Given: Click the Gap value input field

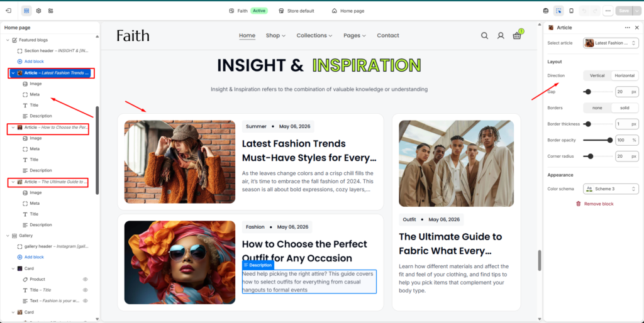Looking at the screenshot, I should coord(627,92).
